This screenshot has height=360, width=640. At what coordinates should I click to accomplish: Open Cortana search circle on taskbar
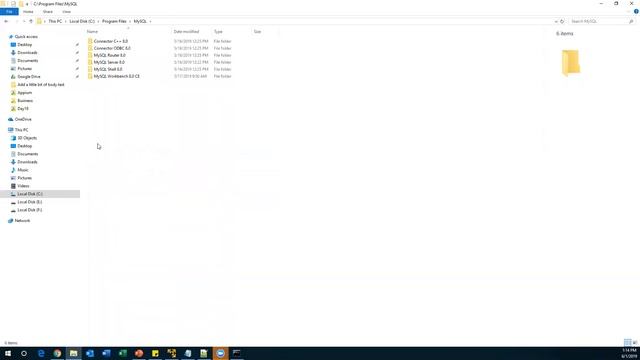(24, 353)
